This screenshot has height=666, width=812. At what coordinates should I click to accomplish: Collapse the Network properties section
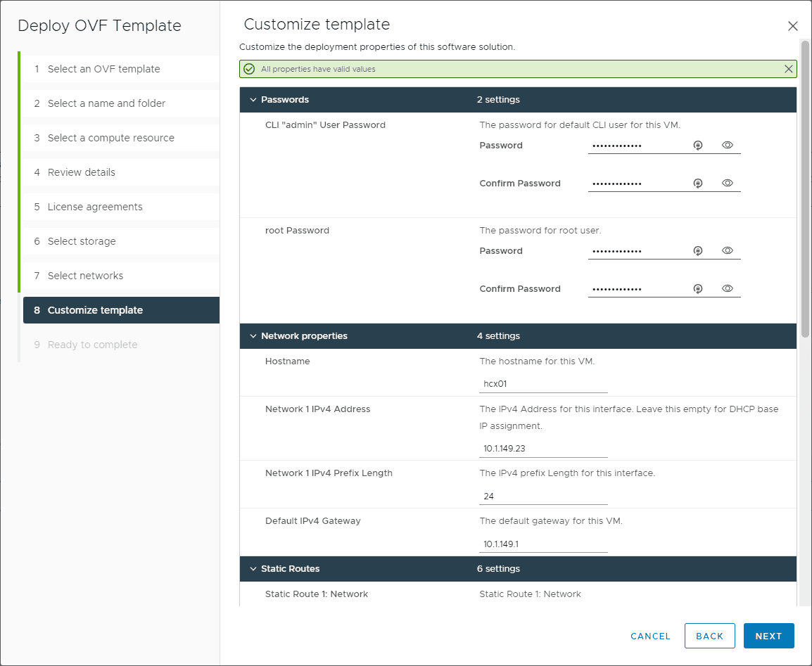[x=253, y=336]
